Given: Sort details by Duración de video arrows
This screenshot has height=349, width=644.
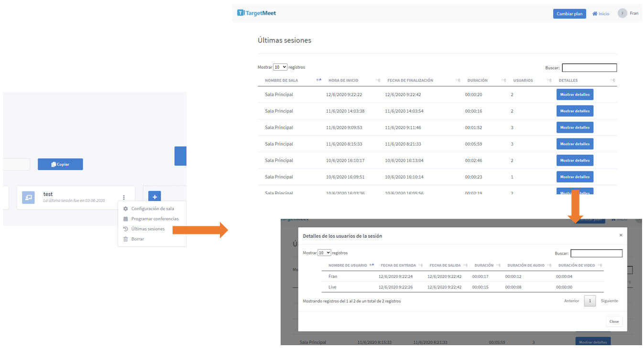Looking at the screenshot, I should click(x=600, y=265).
